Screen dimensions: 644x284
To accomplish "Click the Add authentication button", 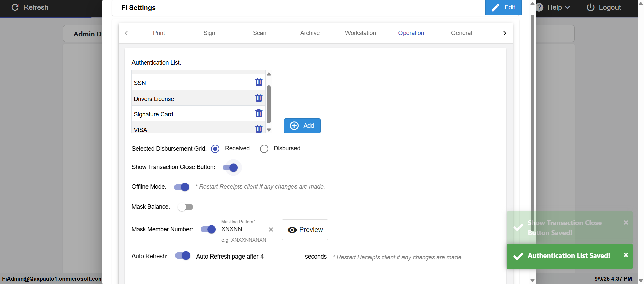I will coord(302,126).
